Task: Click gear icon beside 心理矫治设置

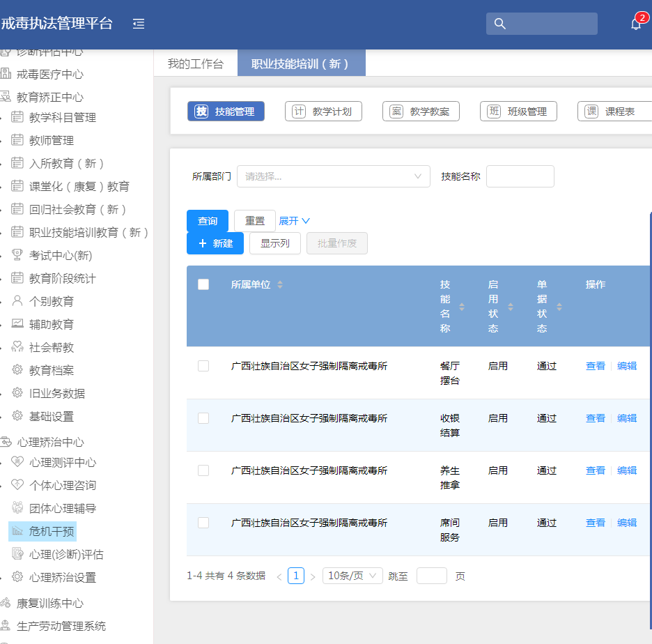Action: 17,576
